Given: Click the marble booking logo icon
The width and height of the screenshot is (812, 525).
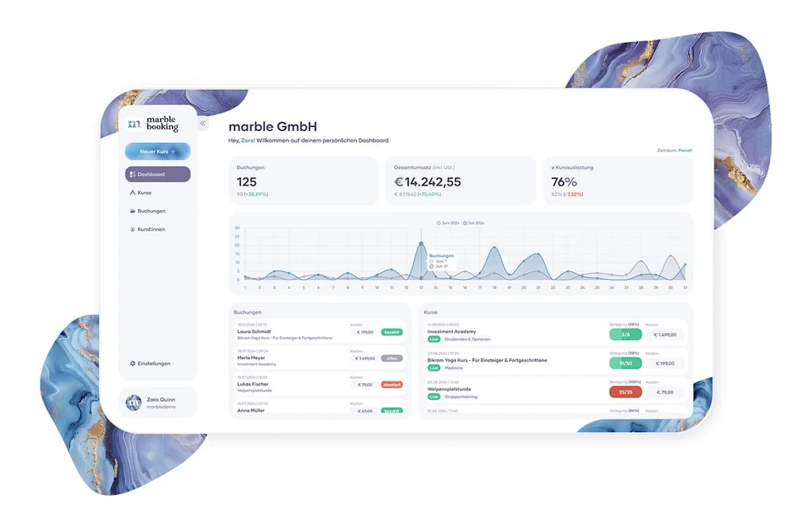Looking at the screenshot, I should (x=134, y=124).
